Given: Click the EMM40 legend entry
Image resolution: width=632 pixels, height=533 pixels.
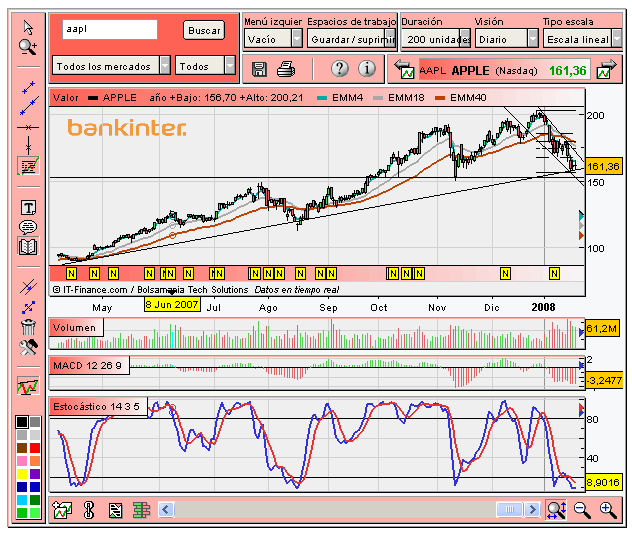Looking at the screenshot, I should pos(461,98).
